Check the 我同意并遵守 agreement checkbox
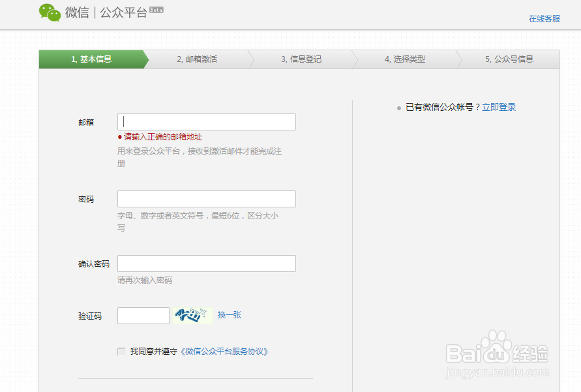This screenshot has height=392, width=581. coord(121,352)
